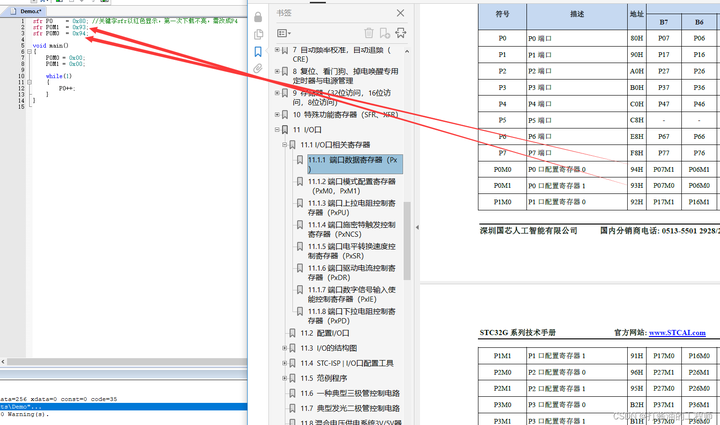Collapse bookmark 11 I/O口
Screen dimensions: 720x425
click(277, 129)
